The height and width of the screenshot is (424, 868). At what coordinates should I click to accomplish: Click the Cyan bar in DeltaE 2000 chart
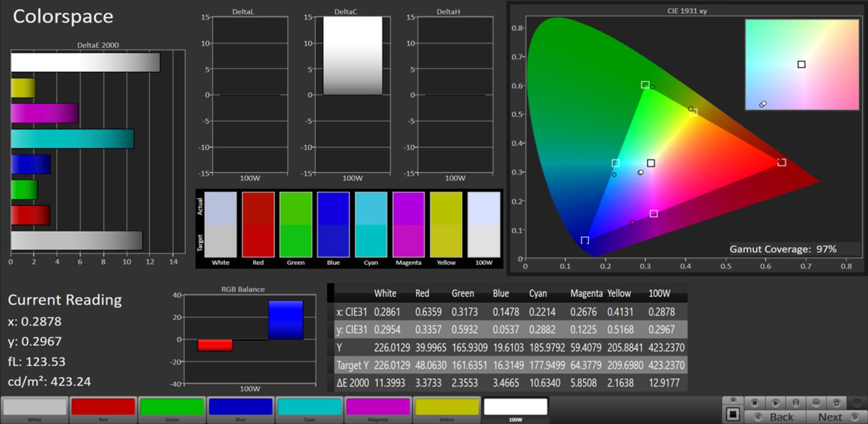tap(72, 139)
